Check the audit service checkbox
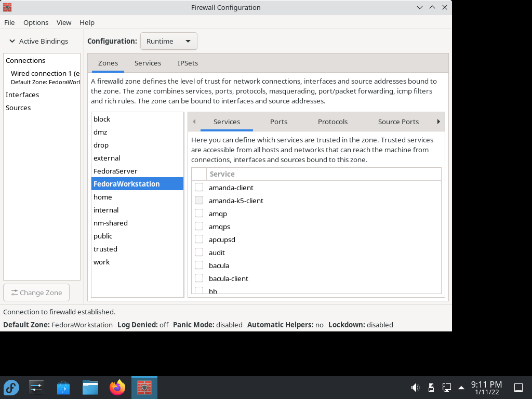532x399 pixels. 199,252
